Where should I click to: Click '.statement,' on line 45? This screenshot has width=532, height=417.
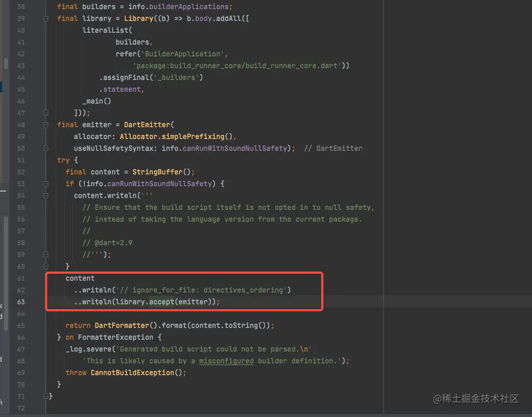[x=122, y=89]
